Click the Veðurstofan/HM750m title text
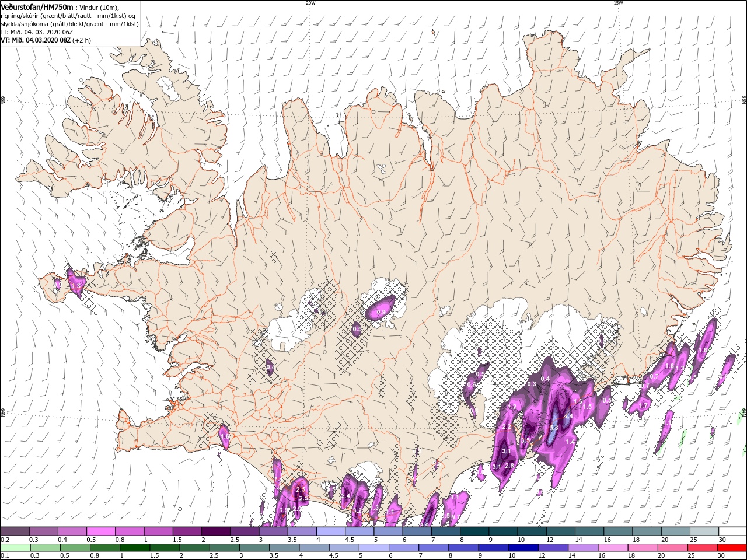 pyautogui.click(x=36, y=6)
